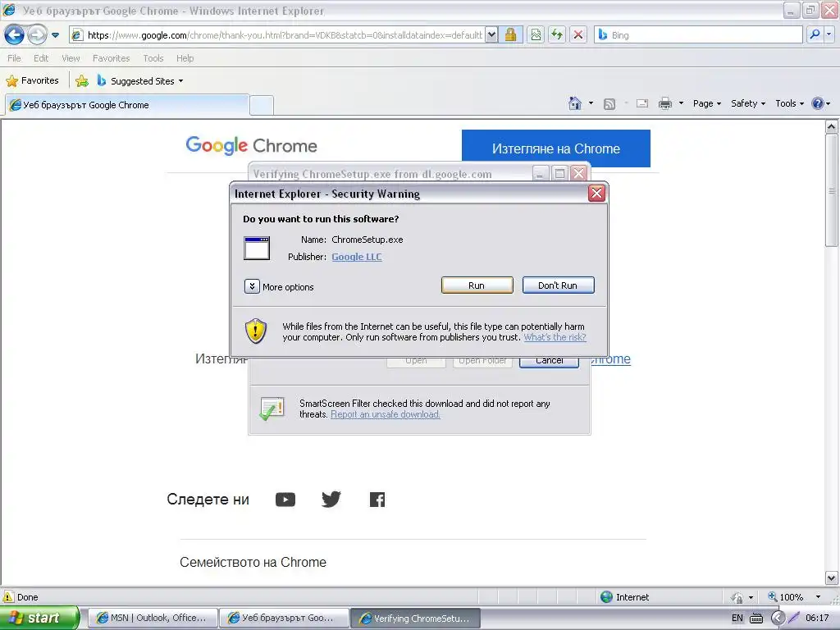Click the EN language indicator
Image resolution: width=840 pixels, height=630 pixels.
(x=737, y=619)
